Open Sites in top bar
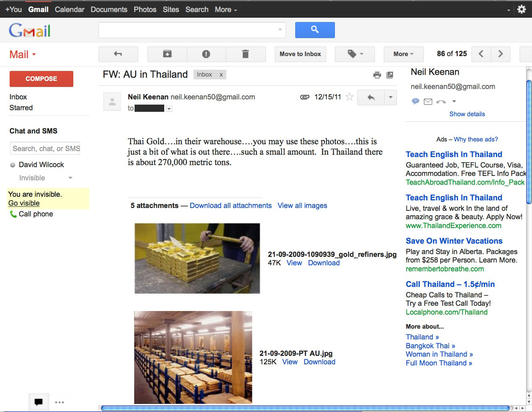This screenshot has width=532, height=412. (171, 9)
